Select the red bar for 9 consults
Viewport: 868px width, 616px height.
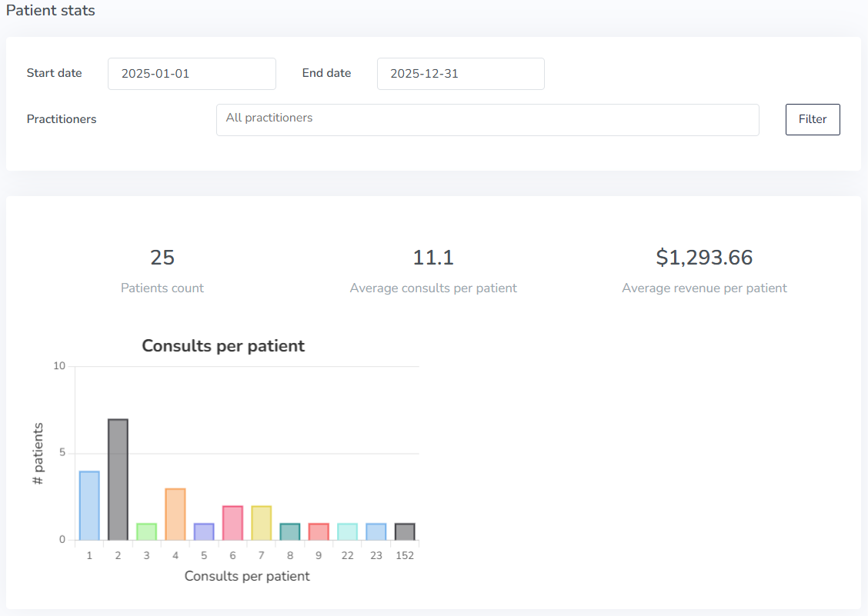coord(319,532)
